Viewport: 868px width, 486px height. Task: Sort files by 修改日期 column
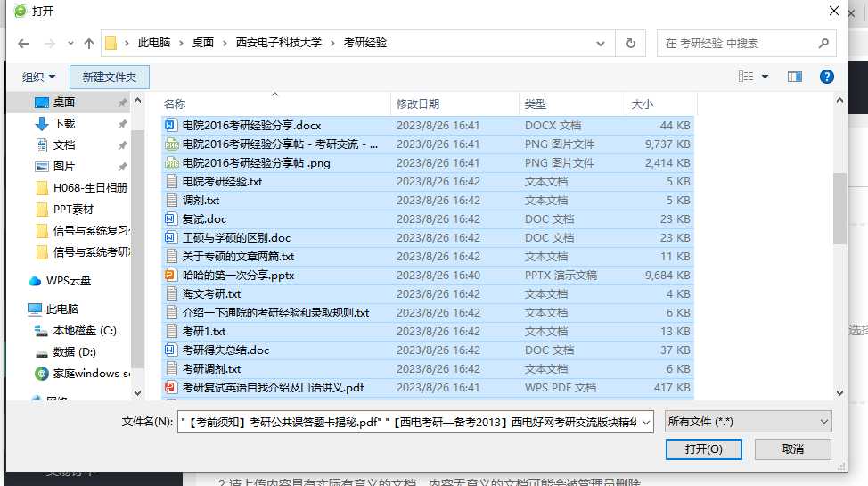(418, 104)
